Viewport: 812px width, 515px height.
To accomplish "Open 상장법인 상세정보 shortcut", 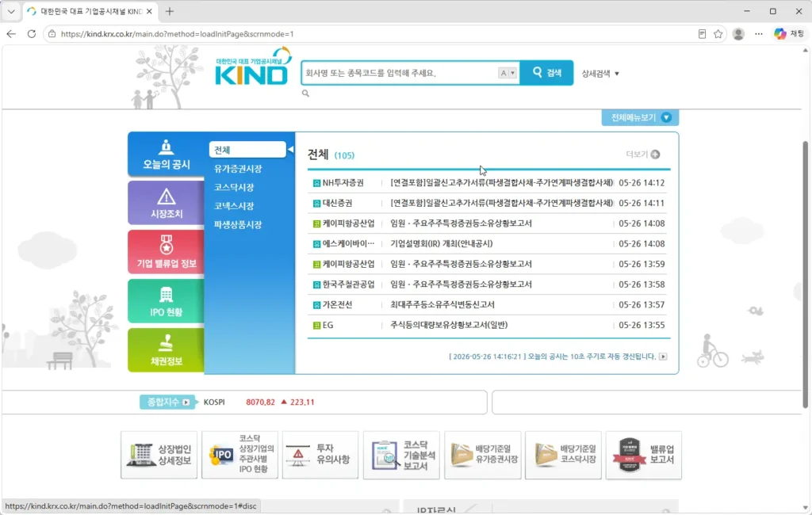I will coord(159,455).
